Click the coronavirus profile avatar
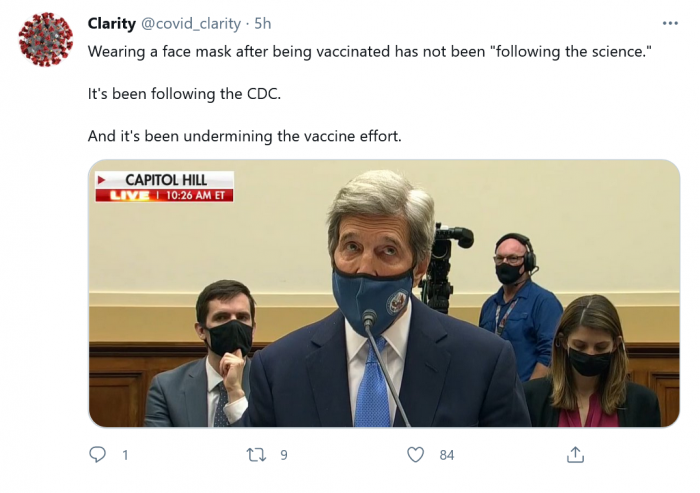The image size is (700, 493). coord(46,40)
